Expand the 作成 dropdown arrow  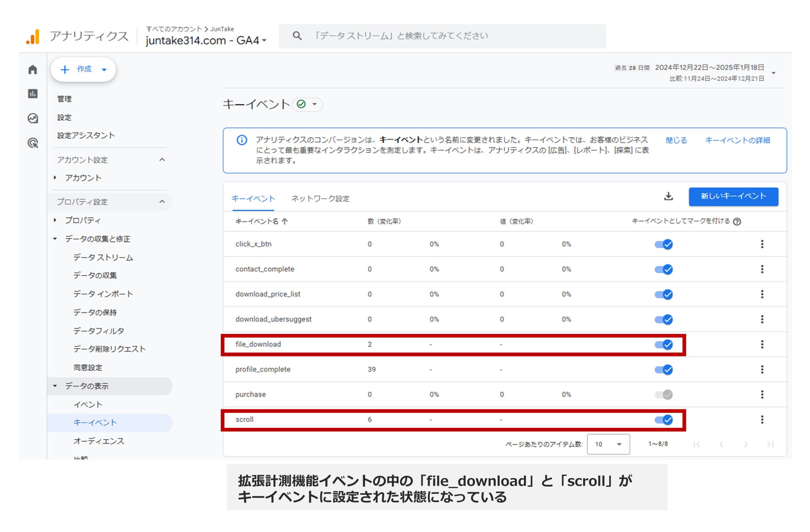pos(104,69)
